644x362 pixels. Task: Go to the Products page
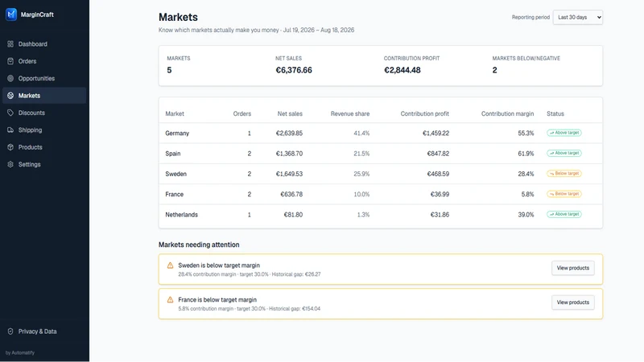click(x=44, y=147)
